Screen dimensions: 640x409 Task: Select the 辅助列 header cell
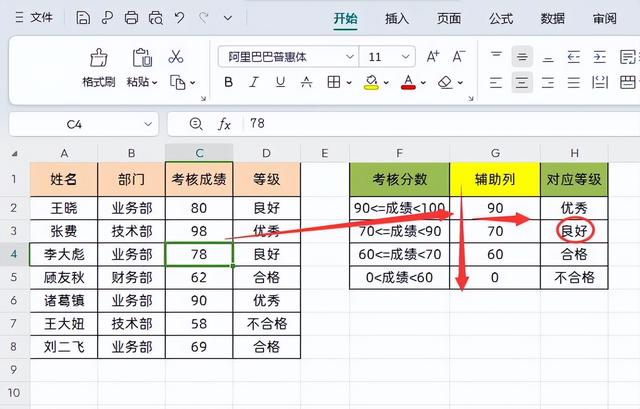[495, 179]
